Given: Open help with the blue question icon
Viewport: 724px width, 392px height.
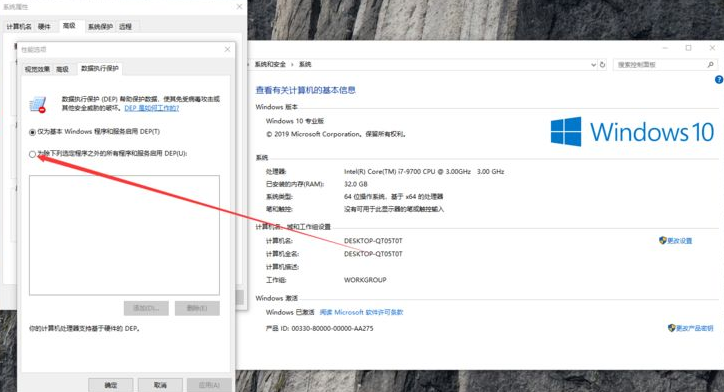Looking at the screenshot, I should [719, 80].
